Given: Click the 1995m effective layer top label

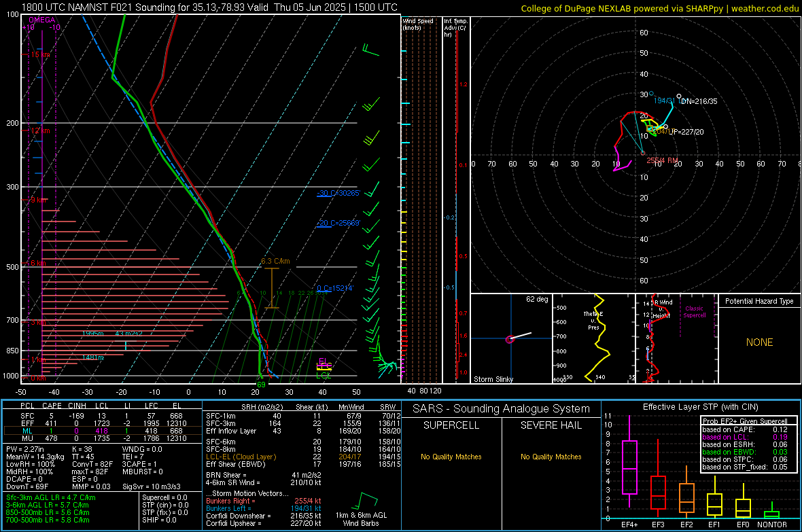Looking at the screenshot, I should [x=92, y=334].
